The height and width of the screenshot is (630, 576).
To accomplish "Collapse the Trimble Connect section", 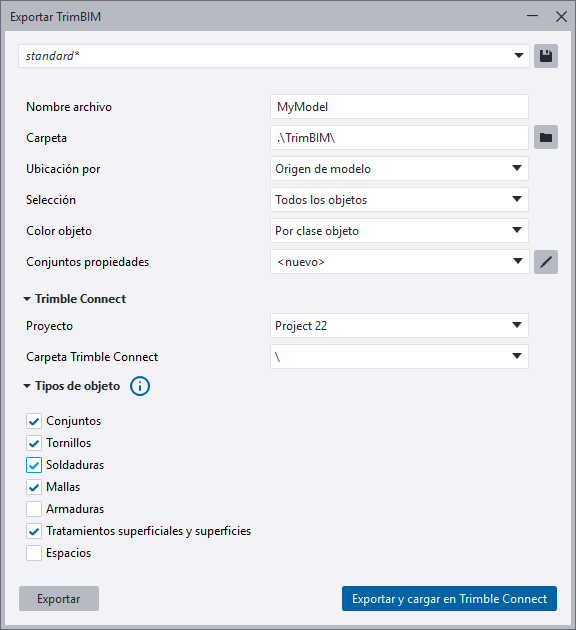I will point(27,299).
